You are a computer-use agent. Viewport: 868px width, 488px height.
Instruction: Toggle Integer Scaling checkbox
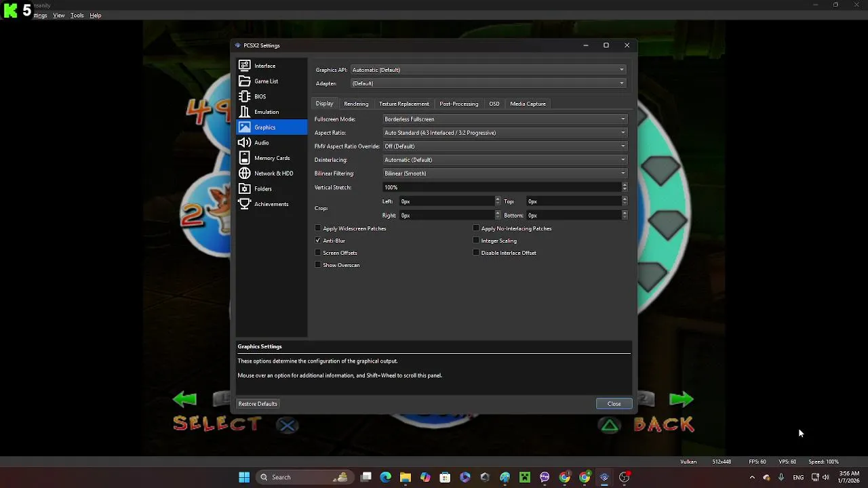coord(476,241)
